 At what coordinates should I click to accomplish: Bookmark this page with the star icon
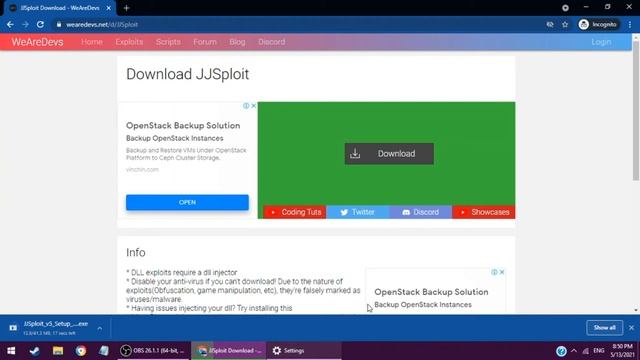[x=565, y=24]
